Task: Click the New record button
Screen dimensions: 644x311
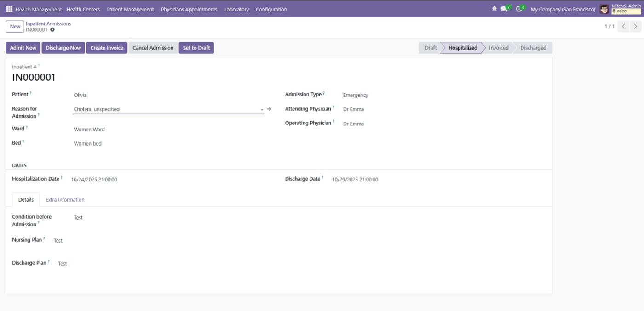Action: 15,27
